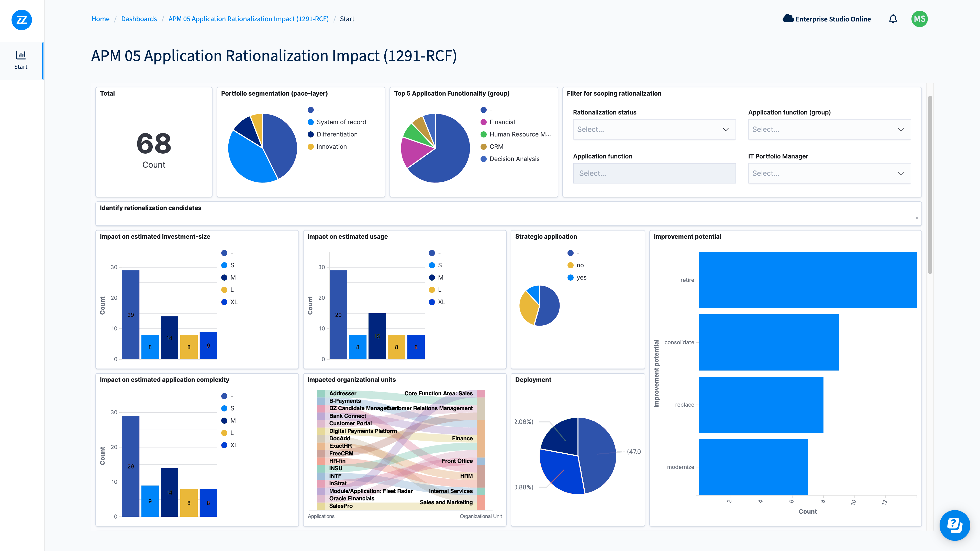Image resolution: width=980 pixels, height=551 pixels.
Task: Click the Enterprise Studio Online cloud icon
Action: click(x=788, y=18)
